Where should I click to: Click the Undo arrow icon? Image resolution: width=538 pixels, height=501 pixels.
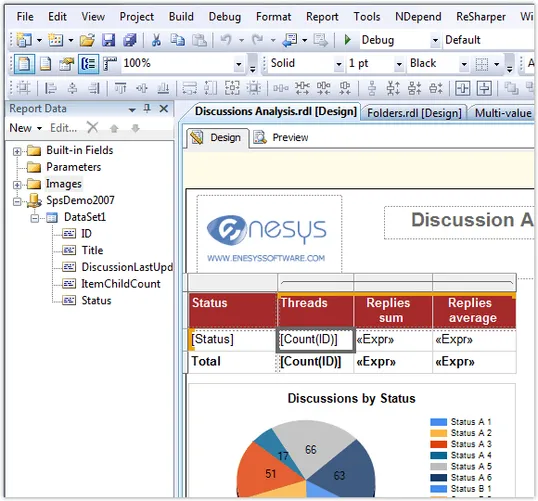tap(226, 40)
